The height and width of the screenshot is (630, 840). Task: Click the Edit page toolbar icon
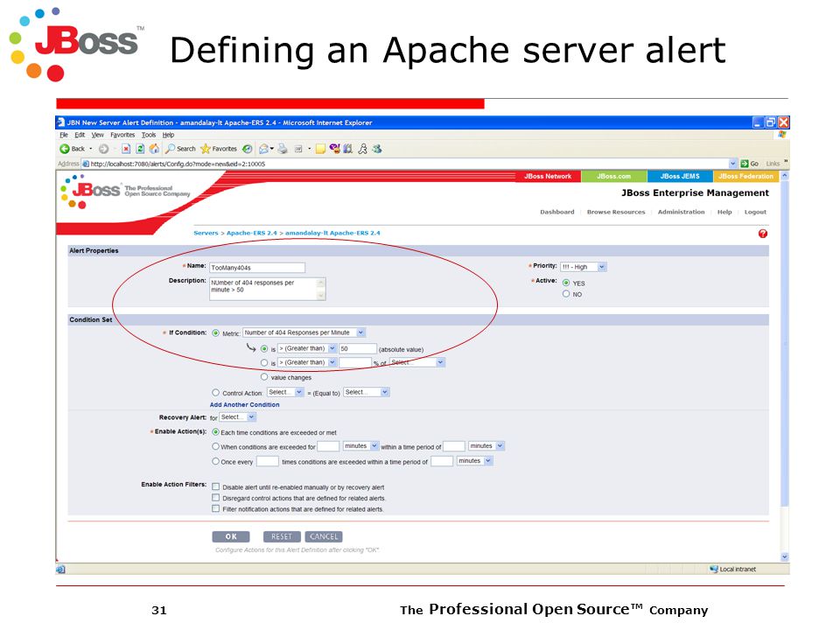(x=298, y=149)
